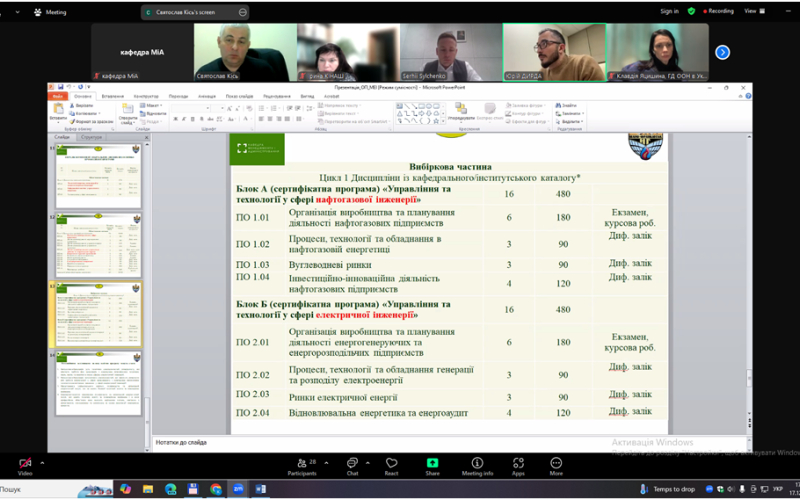Select slide 12 thumbnail
The height and width of the screenshot is (500, 800).
click(98, 245)
